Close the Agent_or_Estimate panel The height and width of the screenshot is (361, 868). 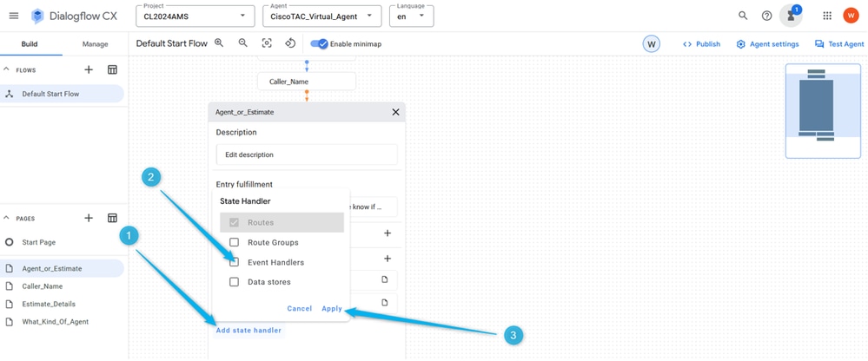pyautogui.click(x=395, y=112)
